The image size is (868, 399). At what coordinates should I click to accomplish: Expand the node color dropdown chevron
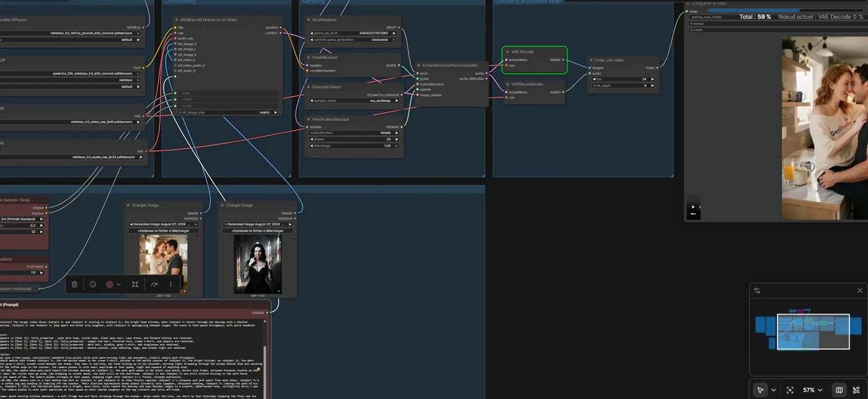click(118, 284)
